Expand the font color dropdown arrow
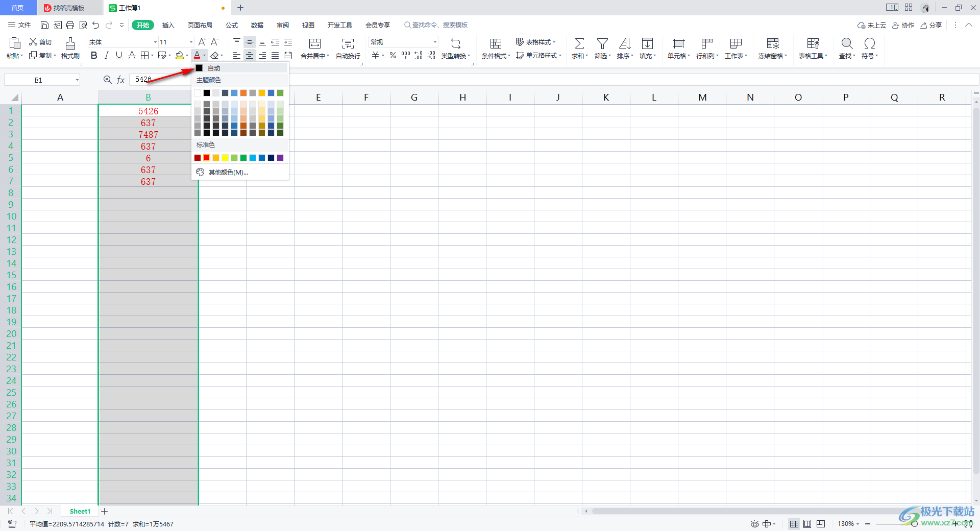Viewport: 980px width, 531px height. click(204, 55)
